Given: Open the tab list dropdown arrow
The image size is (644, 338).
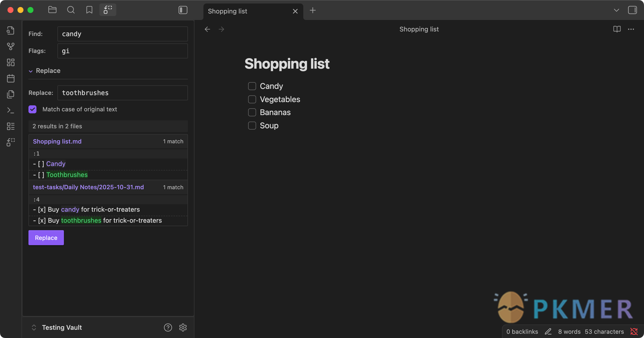Looking at the screenshot, I should [616, 10].
